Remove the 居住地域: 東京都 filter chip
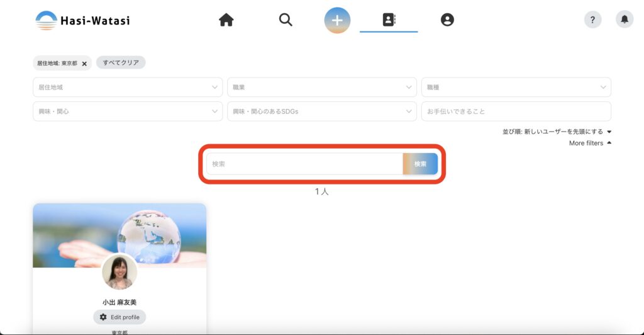644x335 pixels. click(x=84, y=64)
